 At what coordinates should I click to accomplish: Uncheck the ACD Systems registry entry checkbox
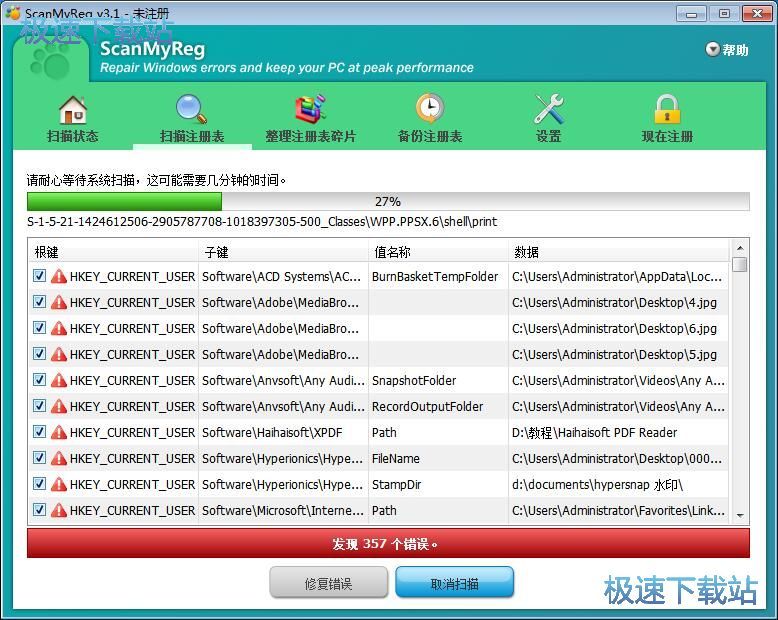pos(40,277)
